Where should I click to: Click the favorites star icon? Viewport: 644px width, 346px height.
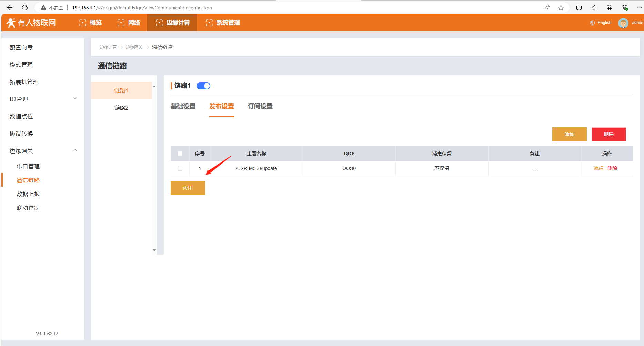tap(561, 8)
